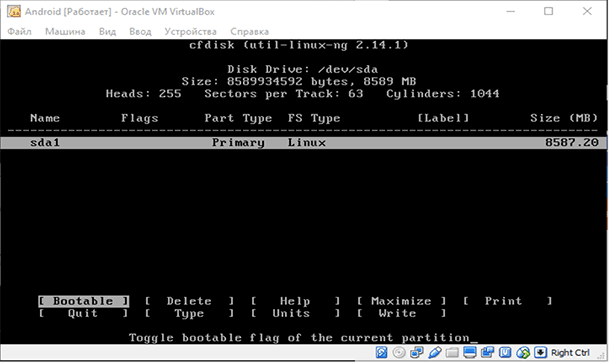This screenshot has width=610, height=363.
Task: Click the VirtualBox window title icon
Action: (x=14, y=11)
